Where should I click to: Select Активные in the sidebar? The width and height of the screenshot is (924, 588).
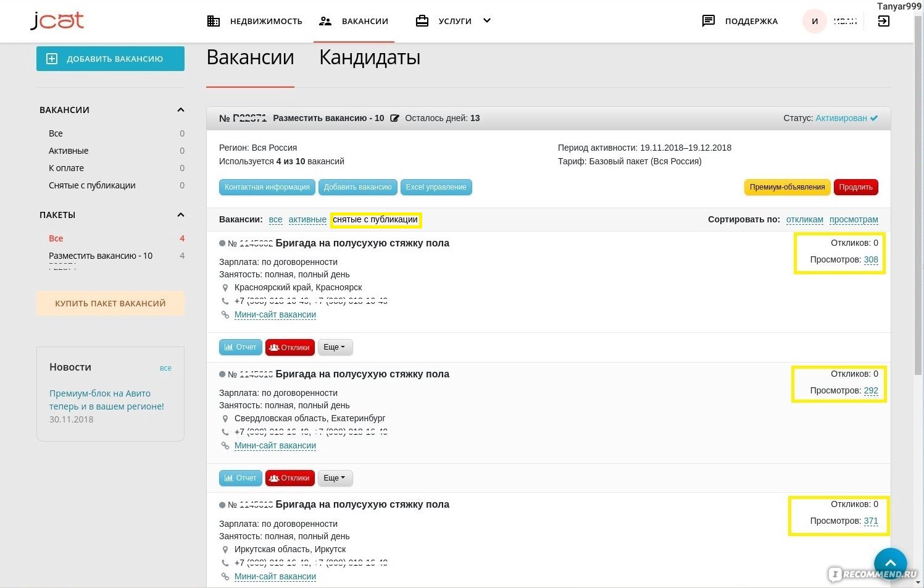point(69,151)
